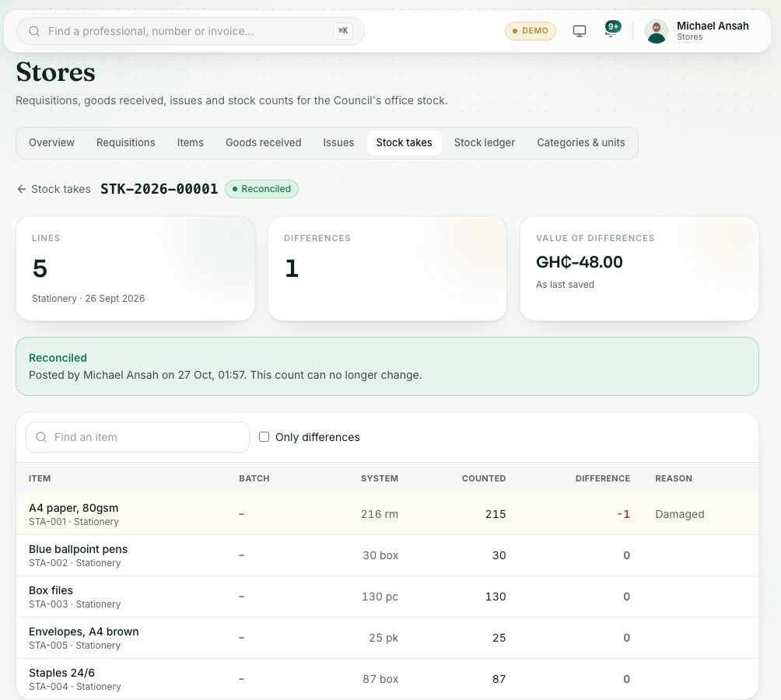Open the Requisitions tab

[125, 142]
